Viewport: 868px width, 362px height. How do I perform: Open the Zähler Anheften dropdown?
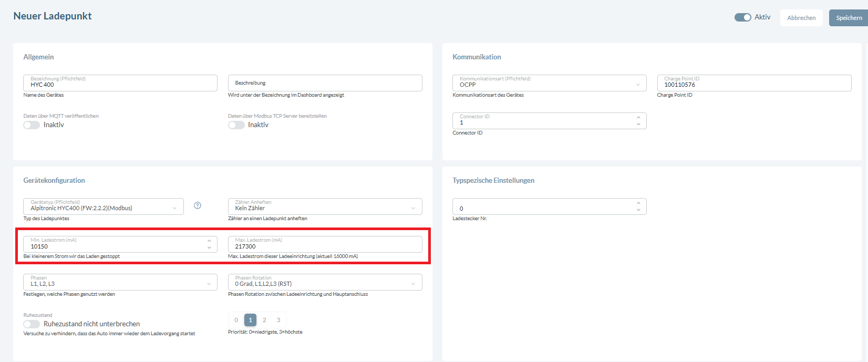[x=325, y=206]
